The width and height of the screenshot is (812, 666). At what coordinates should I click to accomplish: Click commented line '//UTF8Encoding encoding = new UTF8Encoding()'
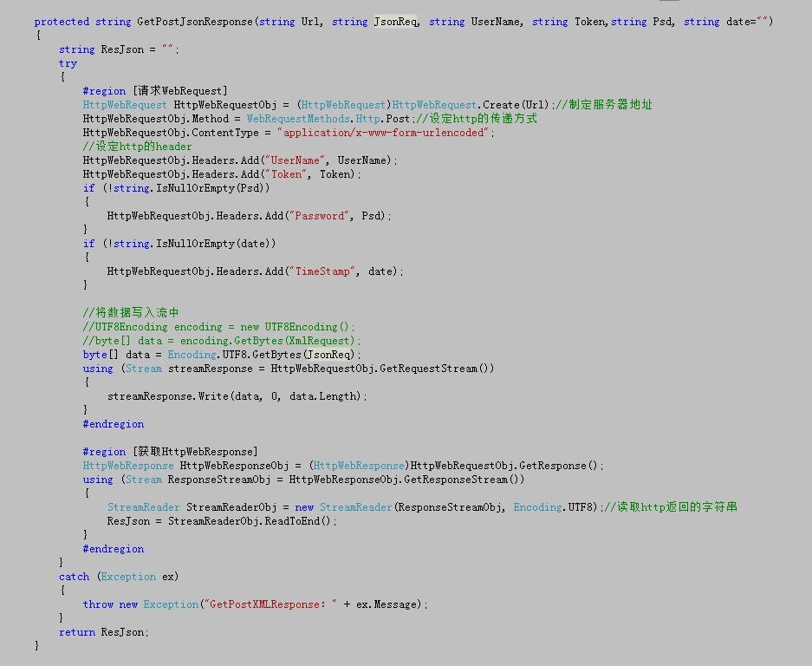coord(219,327)
